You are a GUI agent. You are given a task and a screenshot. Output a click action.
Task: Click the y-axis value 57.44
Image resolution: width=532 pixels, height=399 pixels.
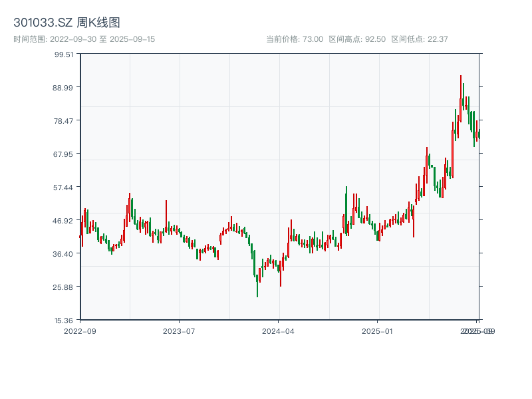63,188
